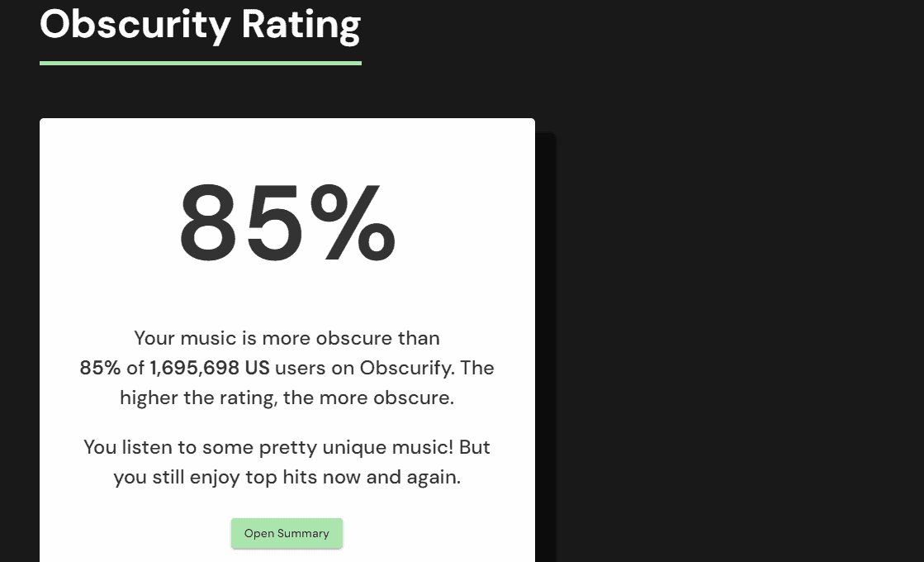Click the text 'higher the rating, the more obscure.'
Screen dimensions: 924x562
point(287,398)
